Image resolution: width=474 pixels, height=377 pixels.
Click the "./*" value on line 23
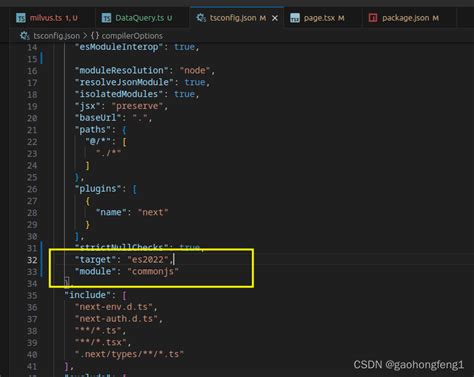pos(109,153)
